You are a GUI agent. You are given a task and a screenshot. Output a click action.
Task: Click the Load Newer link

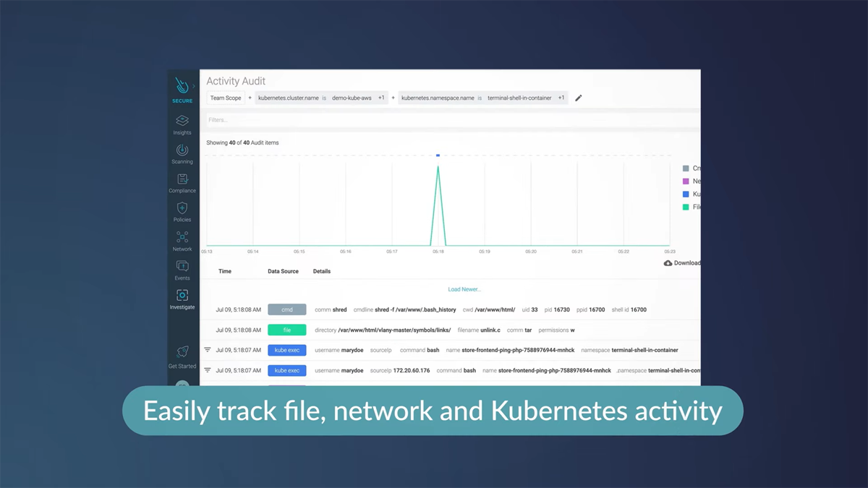pos(464,288)
